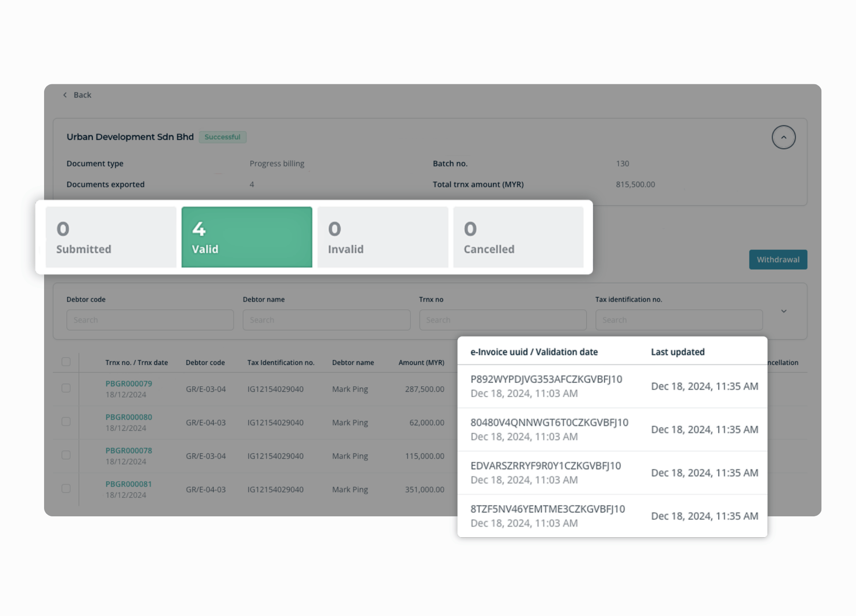The image size is (856, 616).
Task: Click the e-Invoice uuid / Validation date header
Action: pyautogui.click(x=534, y=352)
